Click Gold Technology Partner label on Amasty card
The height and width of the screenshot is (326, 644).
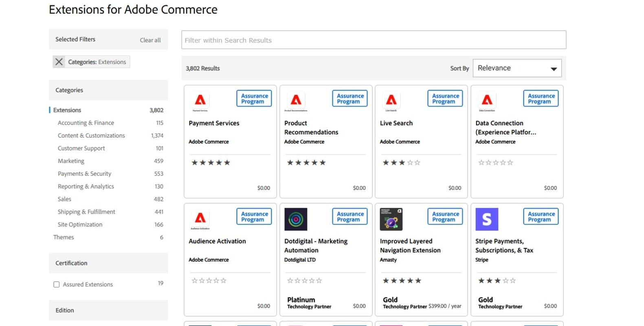click(x=404, y=303)
